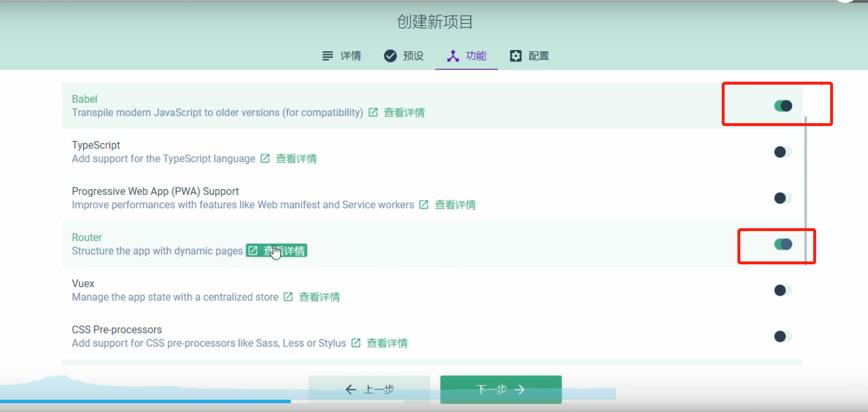868x412 pixels.
Task: Open Router 查看详情 link
Action: 276,251
